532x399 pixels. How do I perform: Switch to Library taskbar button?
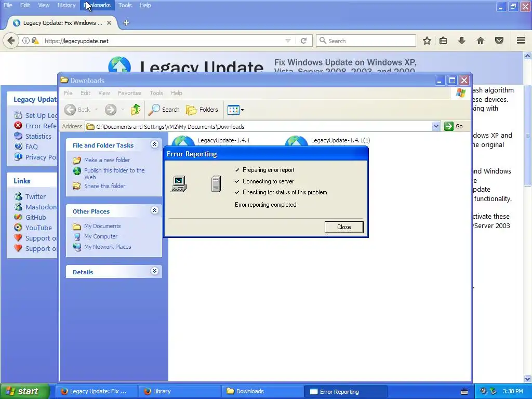tap(179, 392)
